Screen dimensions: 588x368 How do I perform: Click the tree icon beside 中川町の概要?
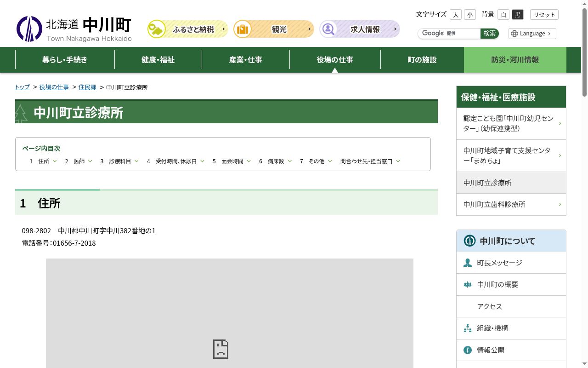(468, 284)
